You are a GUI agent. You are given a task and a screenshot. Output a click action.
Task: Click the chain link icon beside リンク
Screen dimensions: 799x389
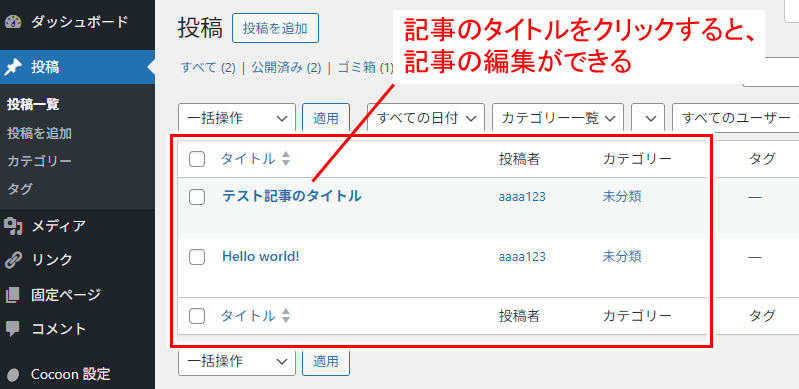pos(13,260)
